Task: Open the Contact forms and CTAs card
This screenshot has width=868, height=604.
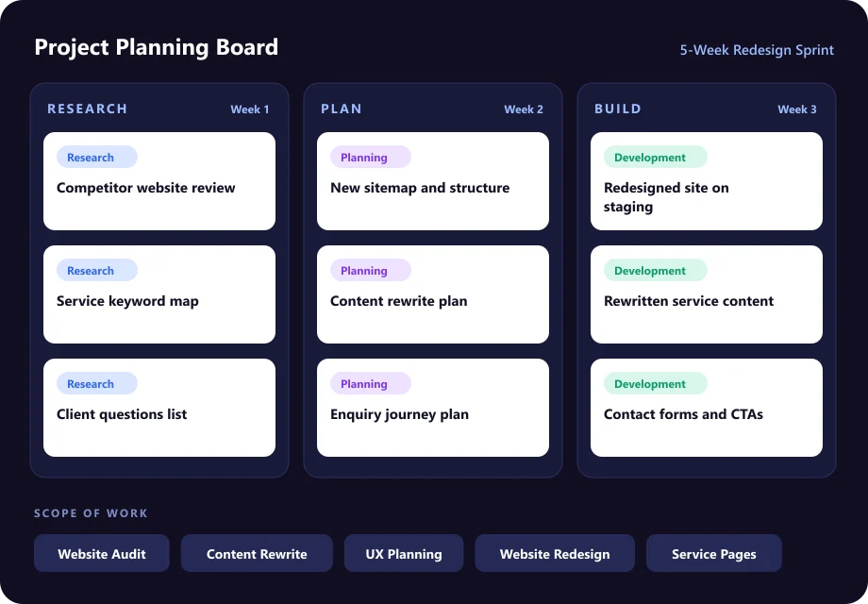Action: click(707, 408)
